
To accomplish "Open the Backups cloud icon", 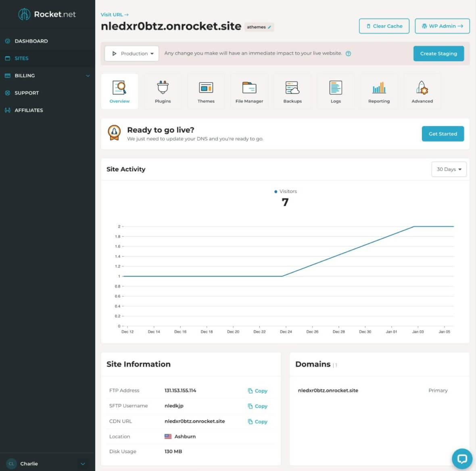I will pyautogui.click(x=292, y=88).
